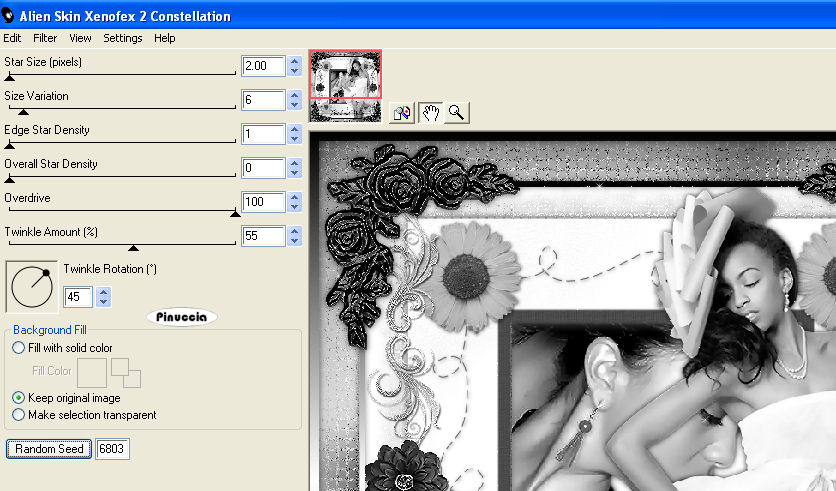The width and height of the screenshot is (836, 491).
Task: Click the Twinkle Amount slider handle
Action: coord(133,248)
